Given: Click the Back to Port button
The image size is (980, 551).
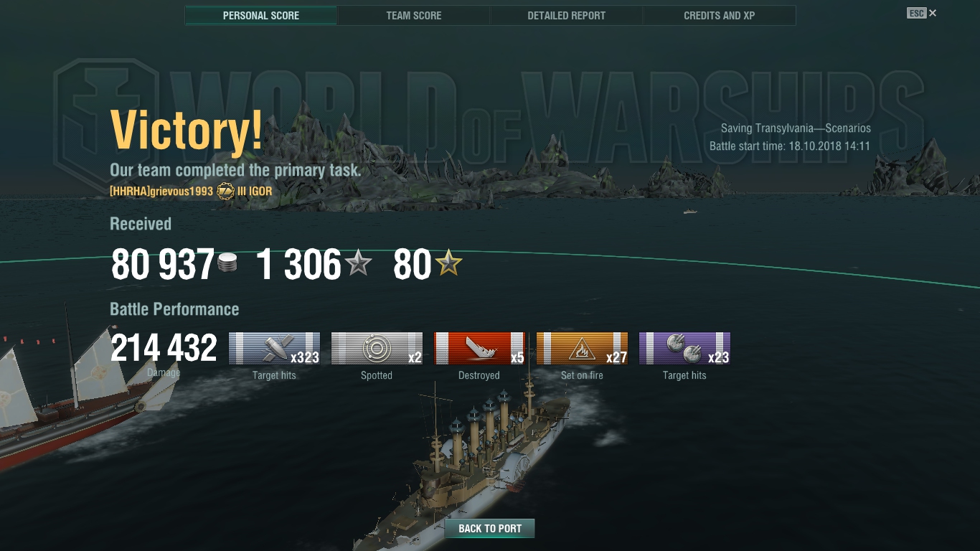Looking at the screenshot, I should [x=490, y=529].
